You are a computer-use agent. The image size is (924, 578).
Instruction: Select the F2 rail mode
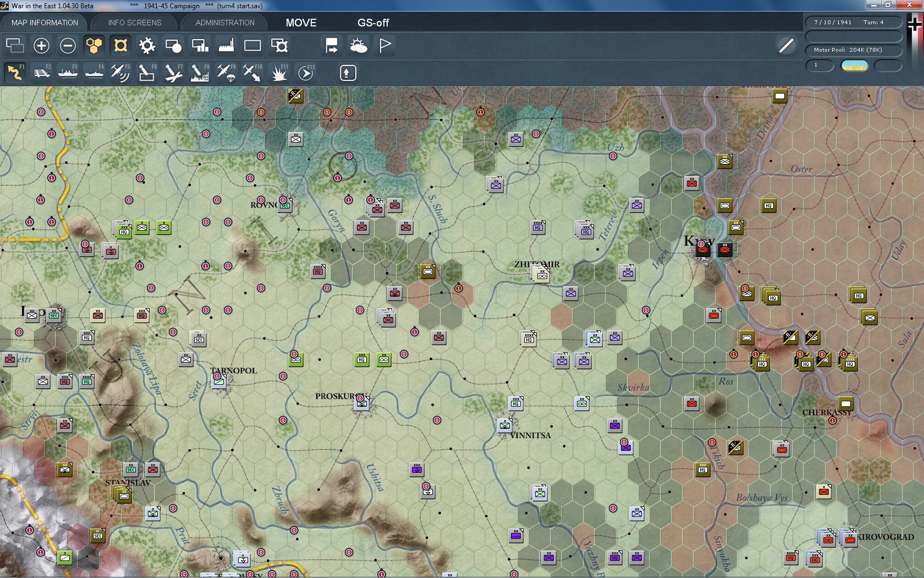[41, 73]
